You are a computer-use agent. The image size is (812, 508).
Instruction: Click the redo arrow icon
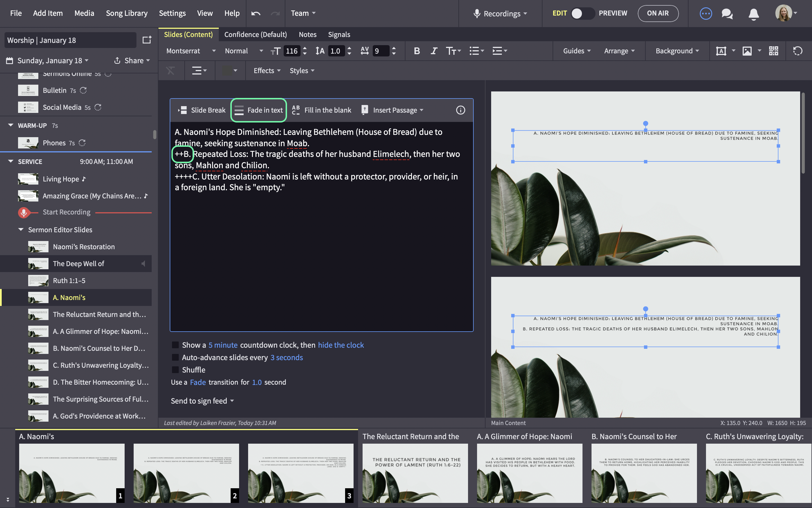(275, 14)
